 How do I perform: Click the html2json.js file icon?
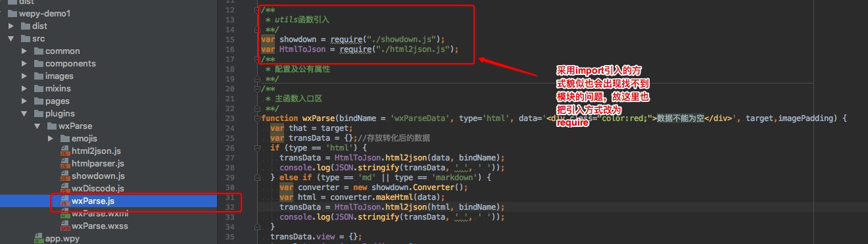pyautogui.click(x=65, y=151)
